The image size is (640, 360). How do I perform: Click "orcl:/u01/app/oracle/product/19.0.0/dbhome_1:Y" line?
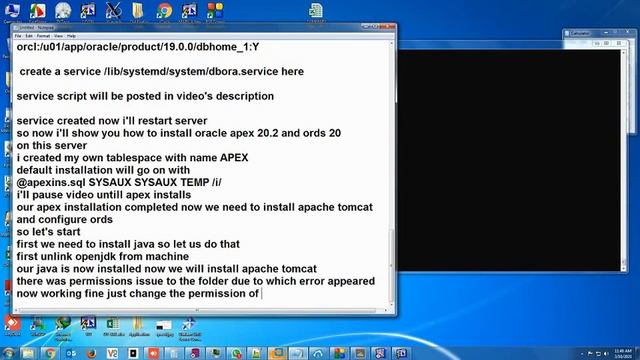tap(138, 47)
